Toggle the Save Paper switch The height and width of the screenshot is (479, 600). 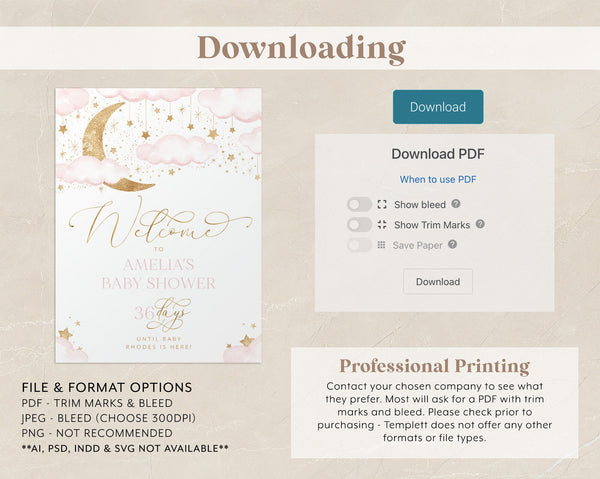[x=359, y=245]
